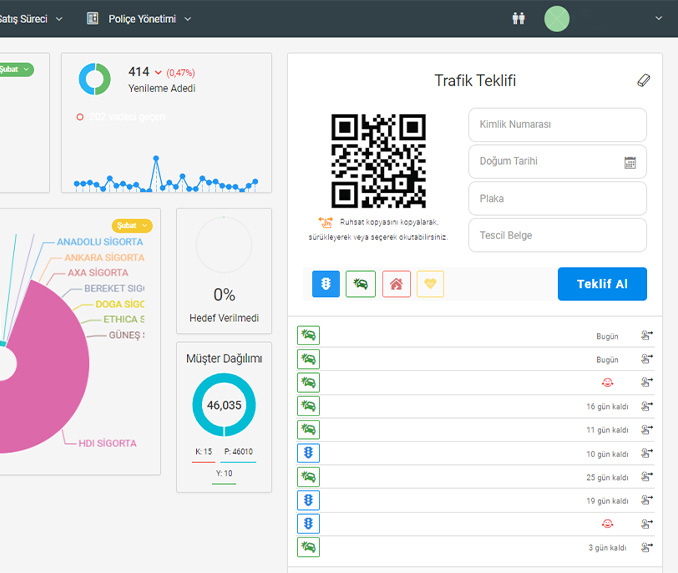Click the Kimlik Numarası input field

coord(557,125)
